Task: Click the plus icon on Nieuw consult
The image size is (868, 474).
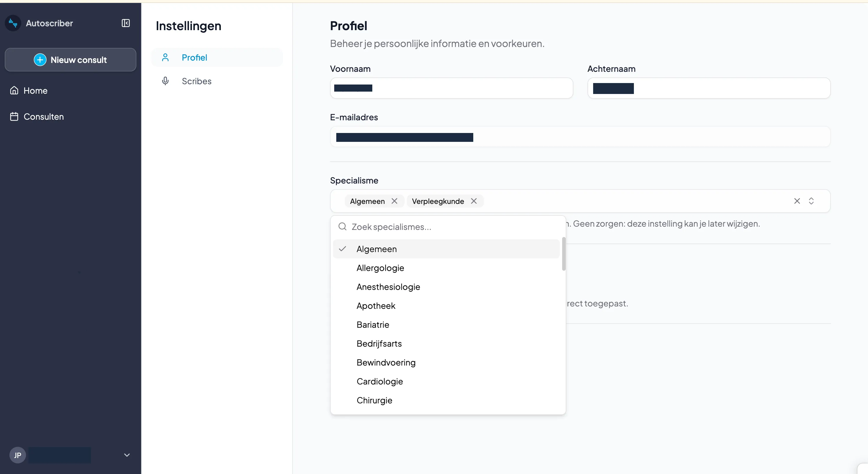Action: click(x=40, y=60)
